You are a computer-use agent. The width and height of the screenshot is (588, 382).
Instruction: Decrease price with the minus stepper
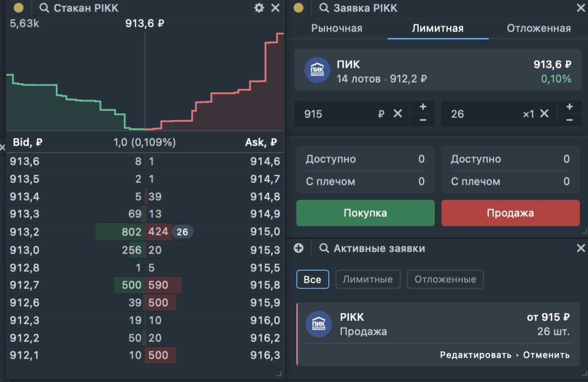coord(423,120)
